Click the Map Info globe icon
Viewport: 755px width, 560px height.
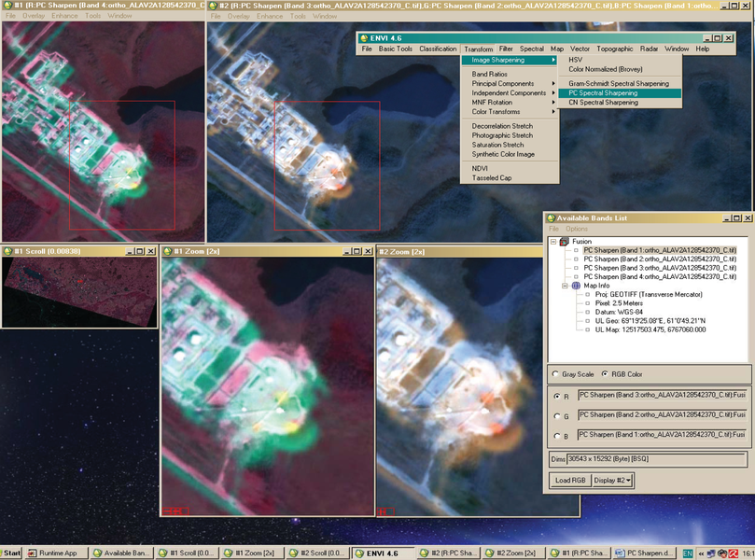click(576, 286)
